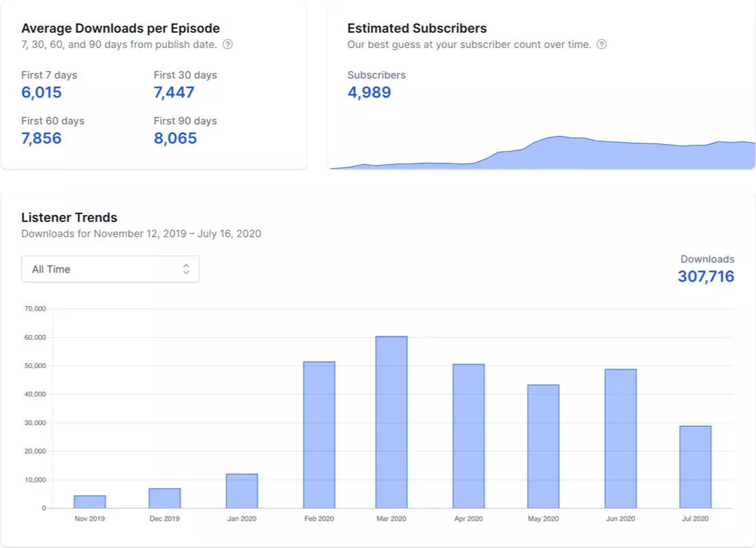Click the Jun 2020 download bar
Image resolution: width=756 pixels, height=548 pixels.
coord(620,439)
